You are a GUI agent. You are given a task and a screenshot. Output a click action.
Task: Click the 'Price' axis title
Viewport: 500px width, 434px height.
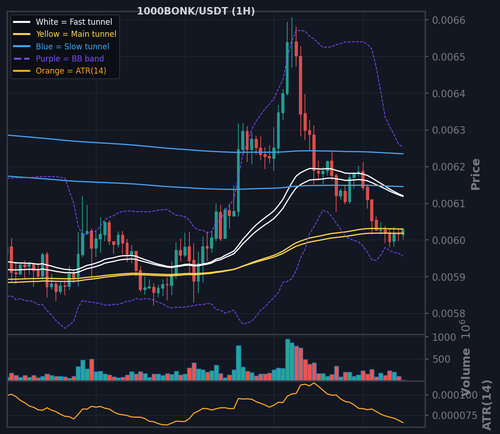[475, 174]
